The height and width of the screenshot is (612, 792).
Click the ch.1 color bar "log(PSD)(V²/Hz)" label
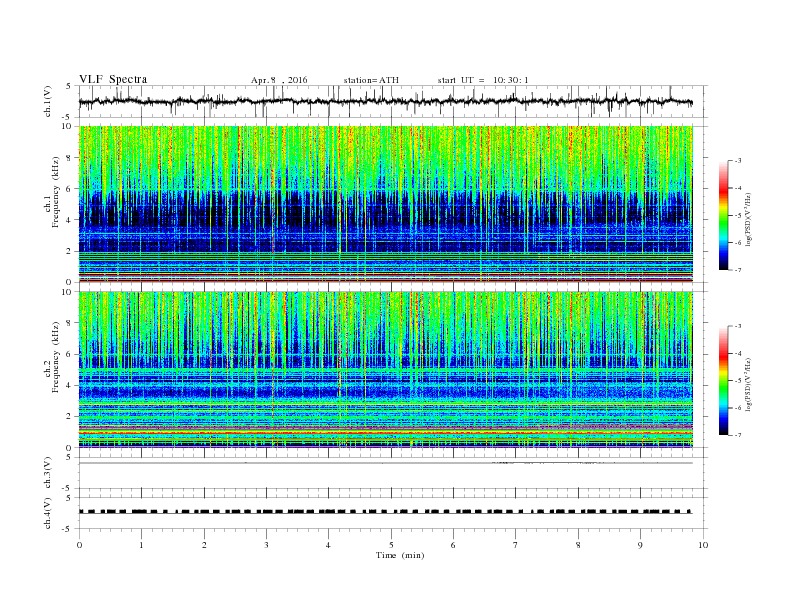pyautogui.click(x=749, y=219)
